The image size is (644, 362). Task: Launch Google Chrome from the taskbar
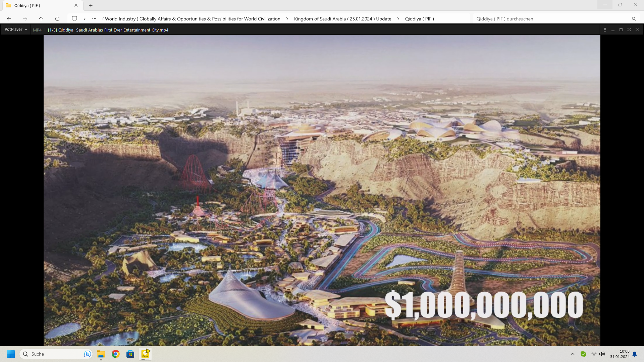(x=116, y=354)
